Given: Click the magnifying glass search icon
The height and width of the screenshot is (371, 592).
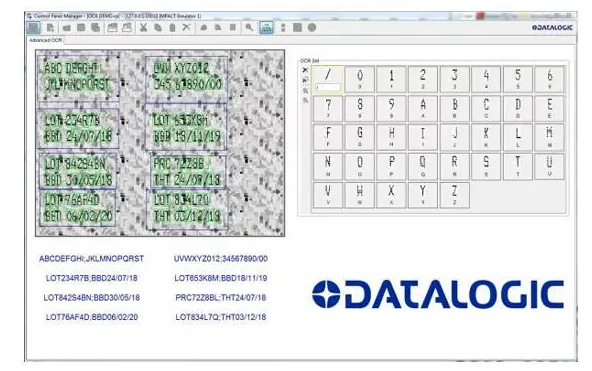Looking at the screenshot, I should pos(249,28).
